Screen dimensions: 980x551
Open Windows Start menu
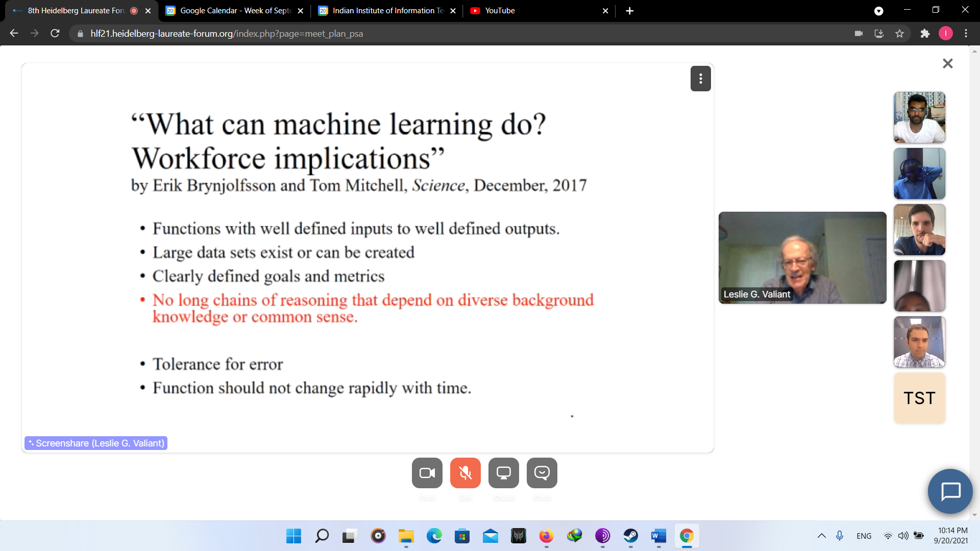pyautogui.click(x=293, y=536)
